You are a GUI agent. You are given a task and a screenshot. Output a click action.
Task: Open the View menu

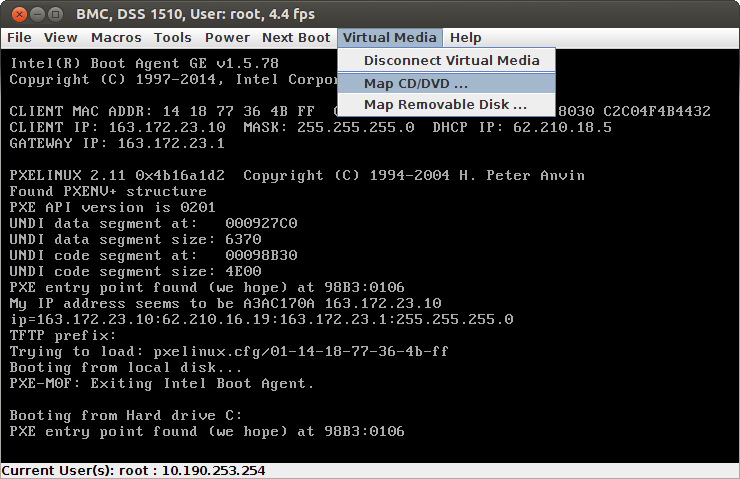pyautogui.click(x=60, y=38)
